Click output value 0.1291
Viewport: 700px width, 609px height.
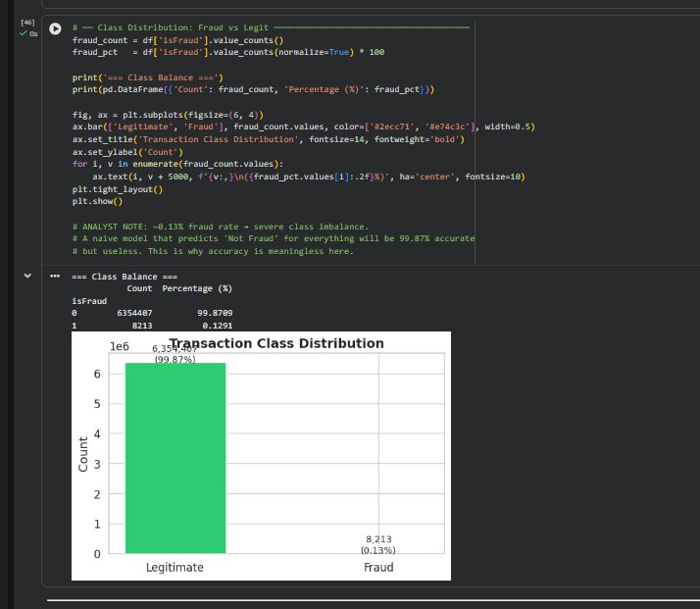(218, 326)
